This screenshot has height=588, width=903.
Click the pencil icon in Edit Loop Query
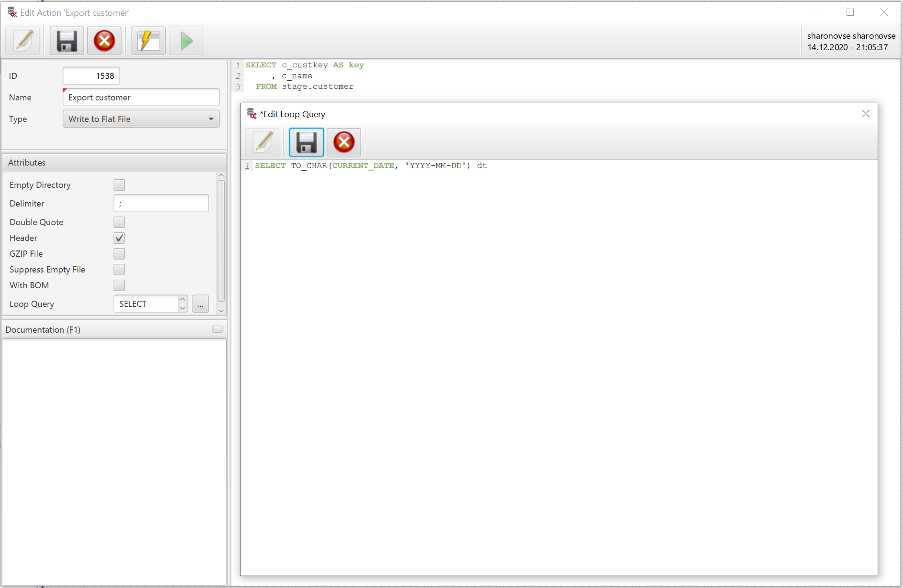click(x=262, y=142)
